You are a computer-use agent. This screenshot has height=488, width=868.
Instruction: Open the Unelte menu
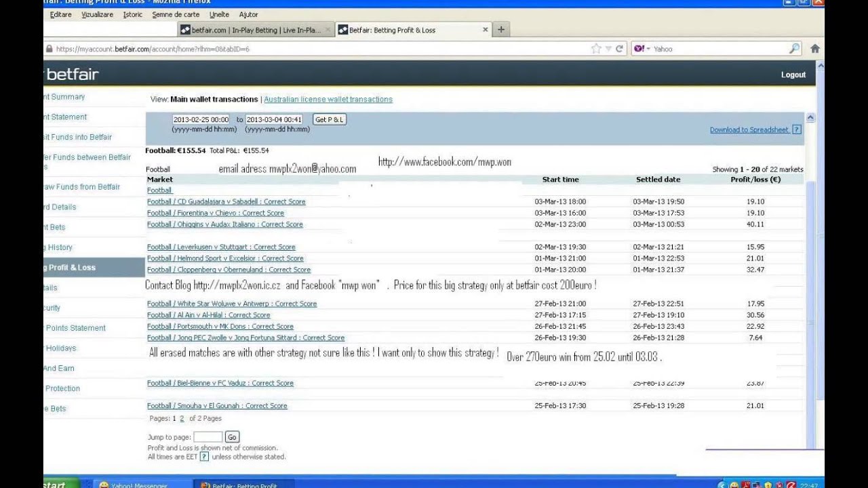pos(219,14)
